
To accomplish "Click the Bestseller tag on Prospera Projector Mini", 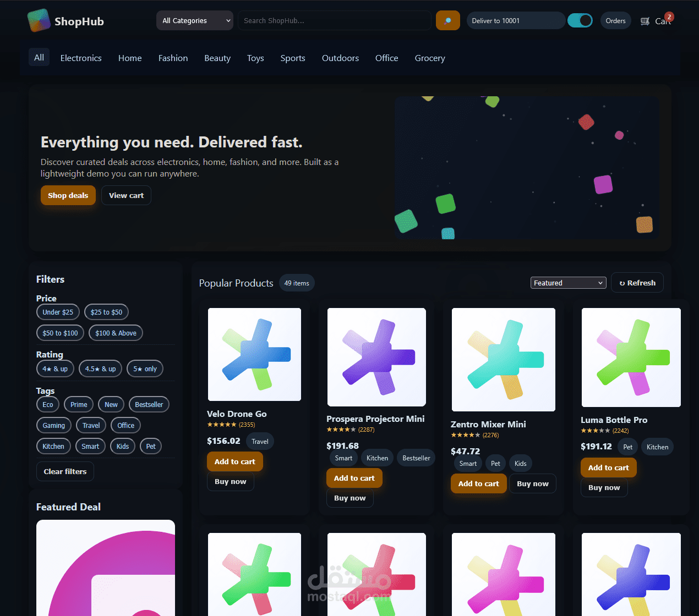I will click(416, 458).
